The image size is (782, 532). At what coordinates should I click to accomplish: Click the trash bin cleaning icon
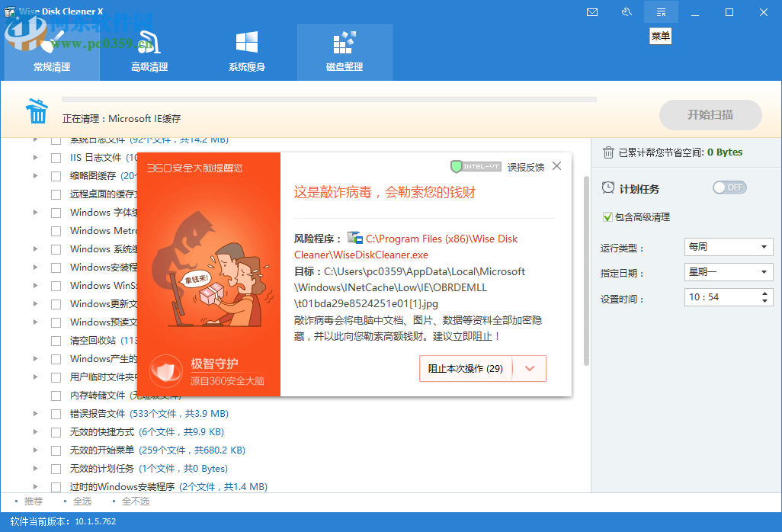click(x=37, y=111)
